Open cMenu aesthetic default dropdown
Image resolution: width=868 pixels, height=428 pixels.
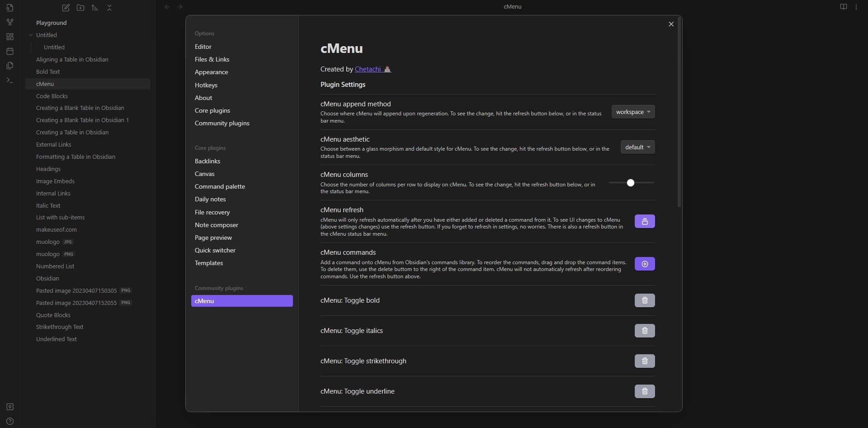click(637, 147)
